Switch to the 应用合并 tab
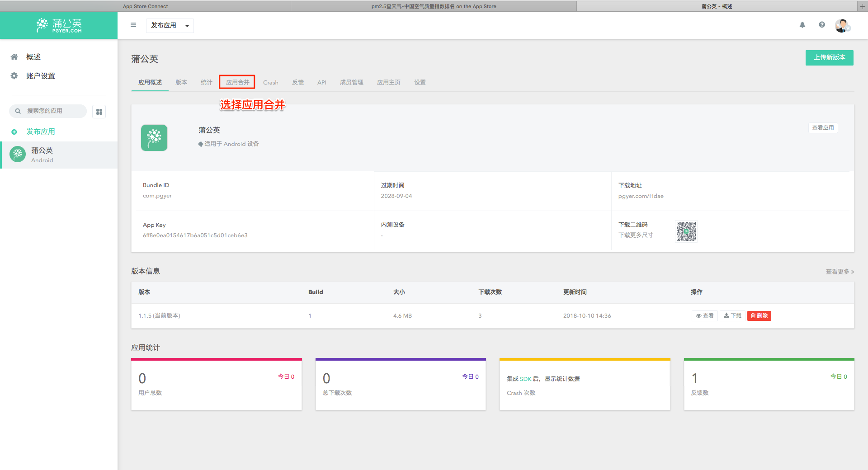This screenshot has width=868, height=470. coord(237,82)
